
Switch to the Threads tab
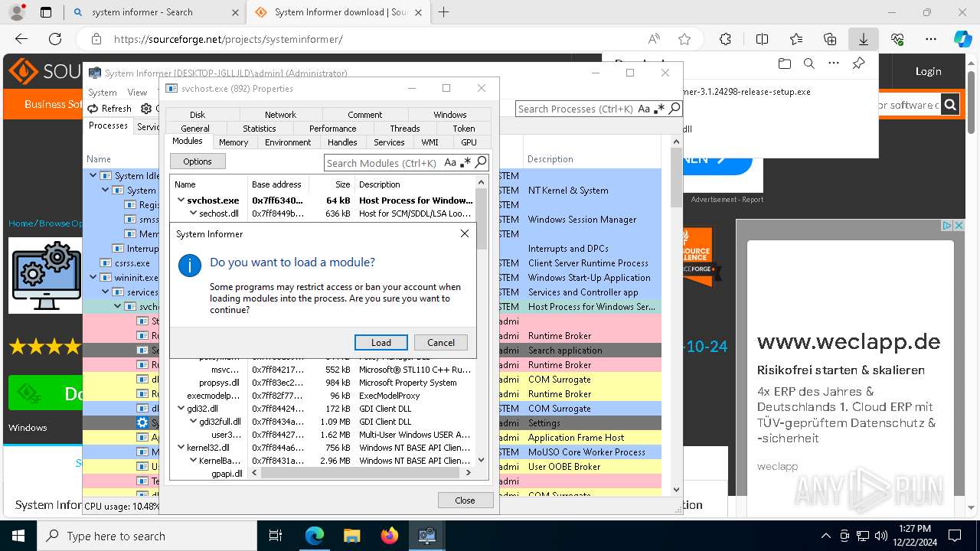click(x=405, y=128)
